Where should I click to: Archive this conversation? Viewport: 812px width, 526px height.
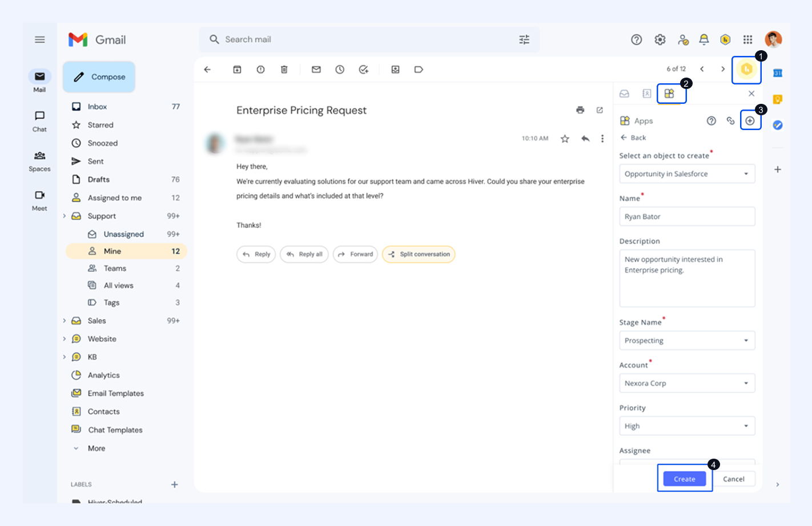(x=237, y=70)
